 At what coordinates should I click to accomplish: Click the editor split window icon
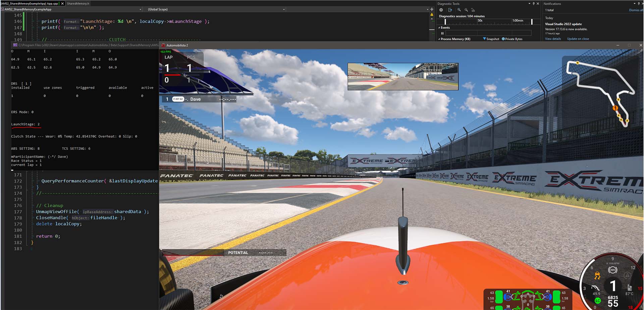pyautogui.click(x=432, y=9)
